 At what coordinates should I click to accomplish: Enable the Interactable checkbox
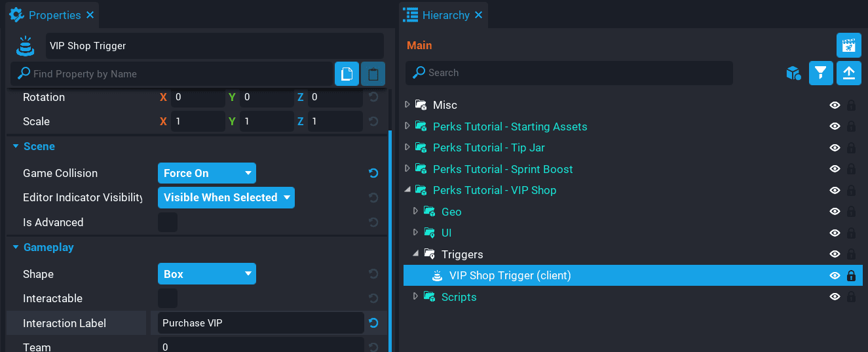click(168, 298)
